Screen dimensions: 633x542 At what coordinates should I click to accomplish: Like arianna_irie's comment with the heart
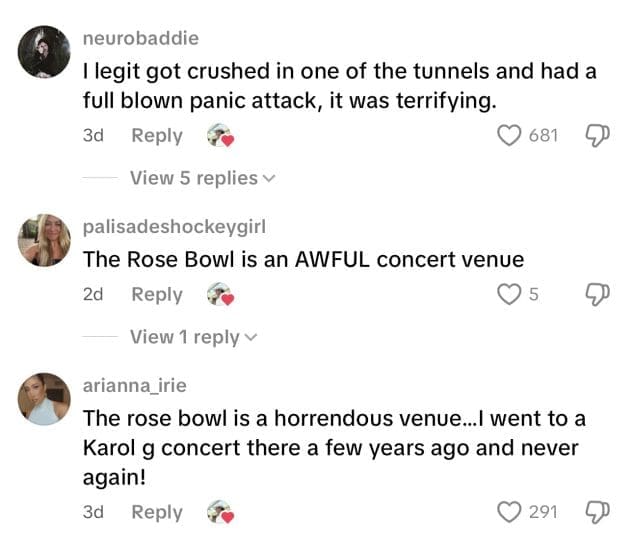coord(511,512)
